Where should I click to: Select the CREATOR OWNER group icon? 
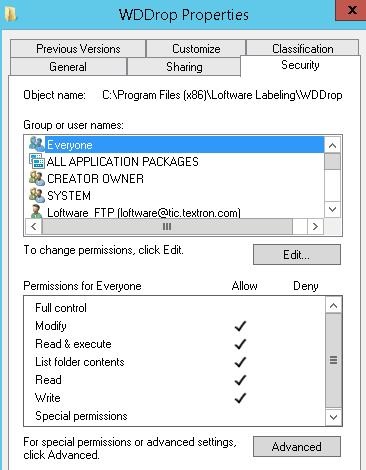click(x=37, y=178)
